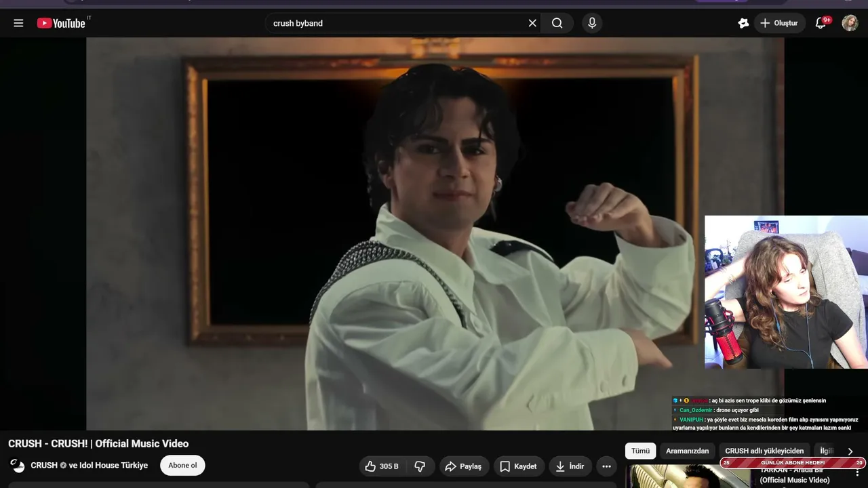Select the Aramanızdan filter chip
The height and width of the screenshot is (488, 868).
click(x=688, y=451)
